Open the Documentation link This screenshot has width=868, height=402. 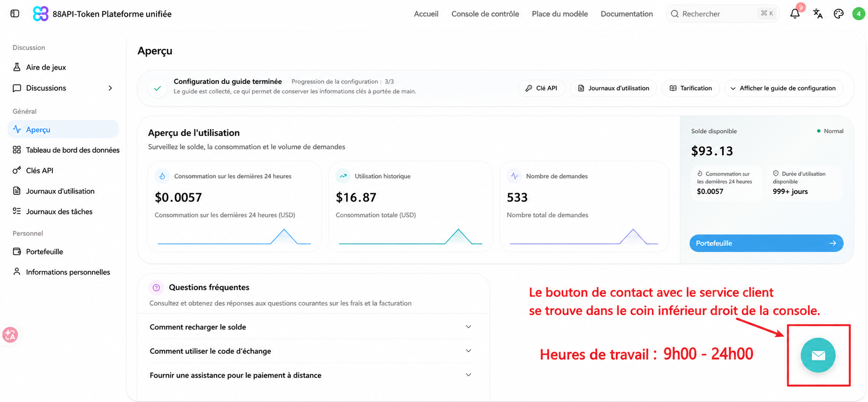(627, 14)
